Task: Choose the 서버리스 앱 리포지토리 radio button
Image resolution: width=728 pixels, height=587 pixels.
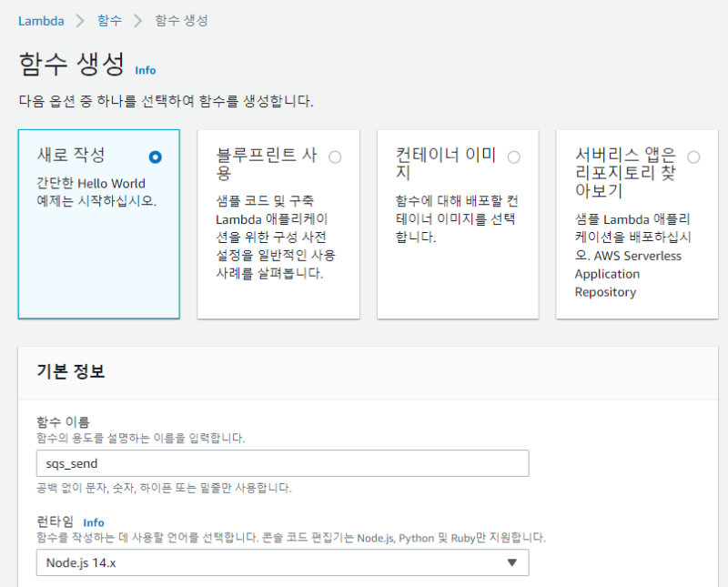Action: click(693, 157)
